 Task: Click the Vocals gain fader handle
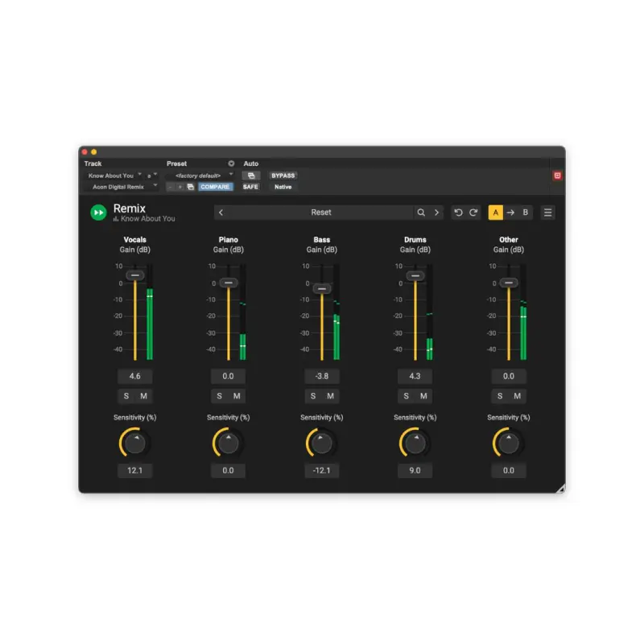[x=134, y=275]
